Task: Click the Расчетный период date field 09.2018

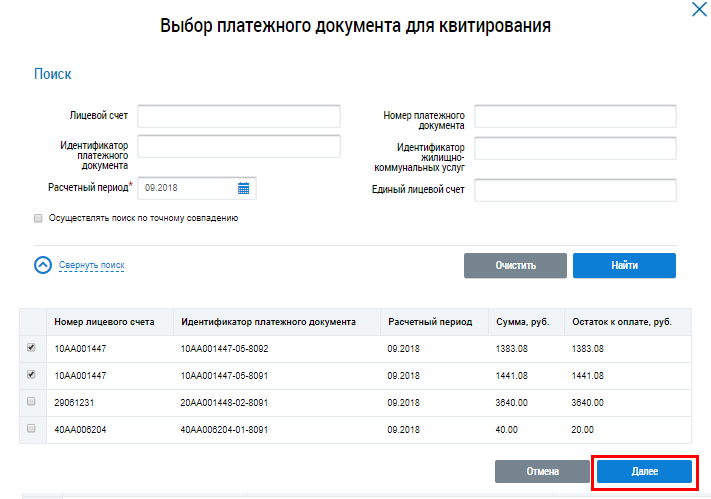Action: click(x=187, y=188)
